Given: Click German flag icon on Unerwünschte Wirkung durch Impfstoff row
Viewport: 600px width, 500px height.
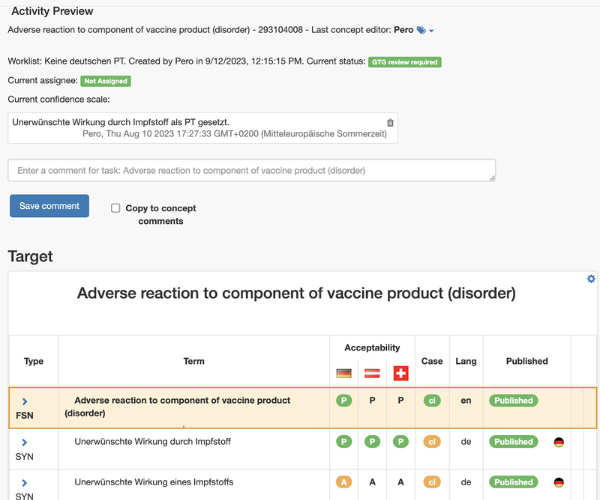Looking at the screenshot, I should pos(559,442).
